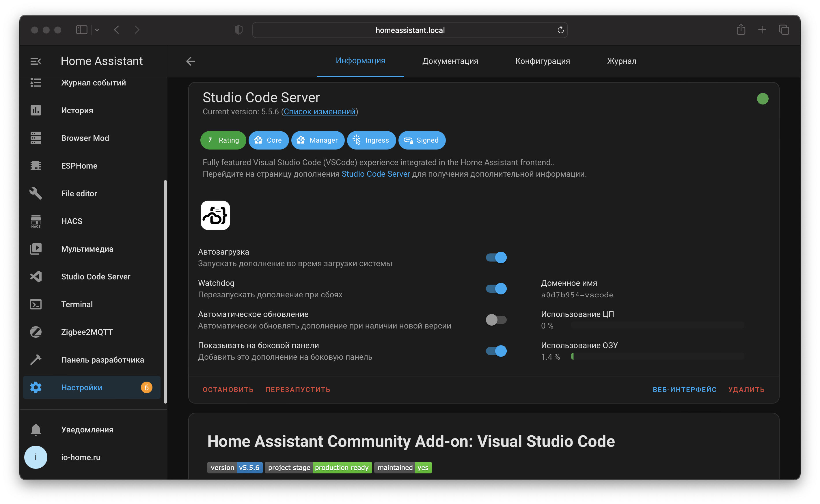This screenshot has height=504, width=820.
Task: Click the Studio Code Server add-on logo
Action: coord(215,215)
